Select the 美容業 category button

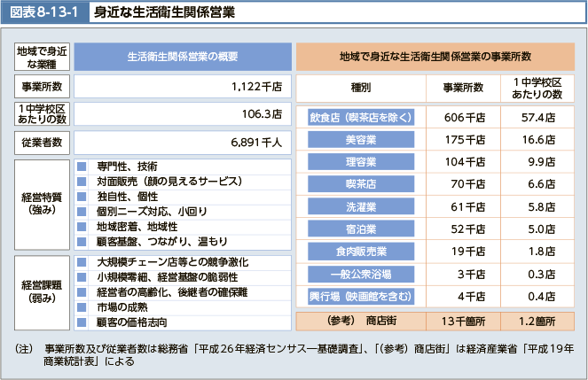[x=360, y=139]
